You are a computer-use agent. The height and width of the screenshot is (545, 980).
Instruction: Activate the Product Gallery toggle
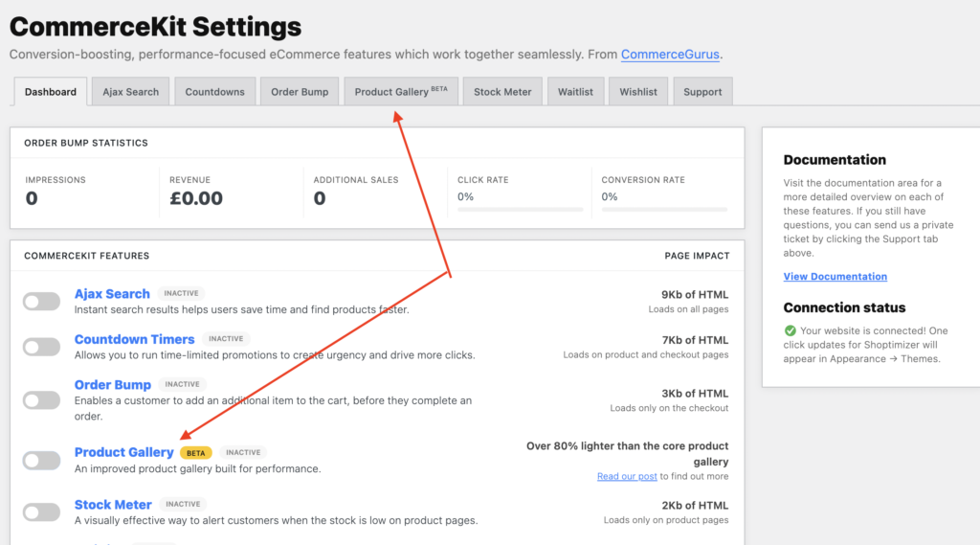click(41, 461)
